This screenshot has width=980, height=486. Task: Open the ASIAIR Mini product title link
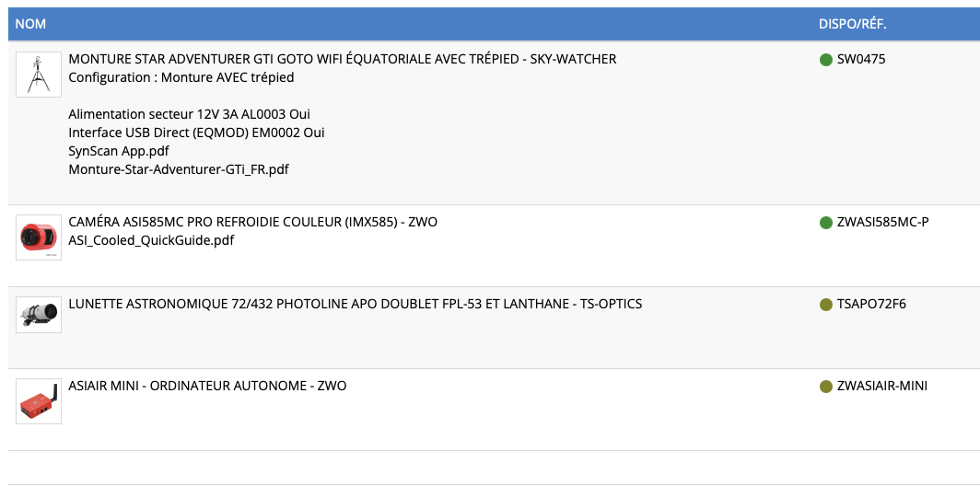point(207,386)
